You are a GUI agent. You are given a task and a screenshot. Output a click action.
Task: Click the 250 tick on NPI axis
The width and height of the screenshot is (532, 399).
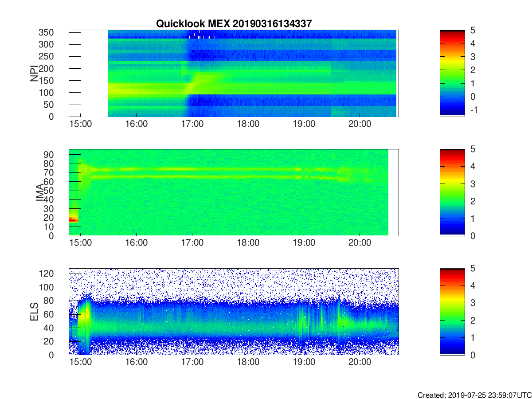pos(46,56)
